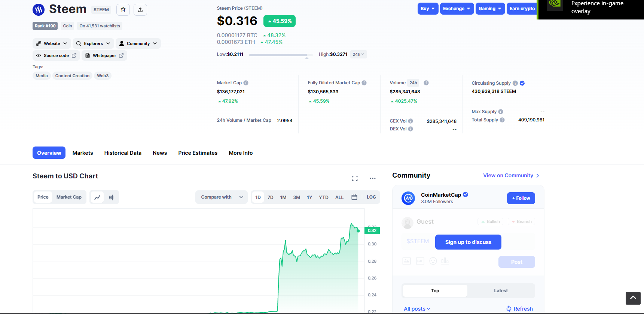Click the Circulating Supply verified badge

tap(522, 83)
